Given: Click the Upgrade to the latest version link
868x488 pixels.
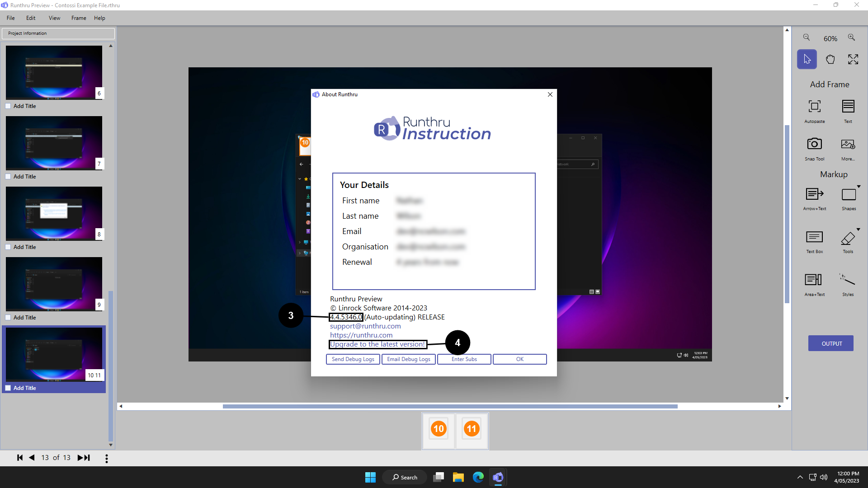Looking at the screenshot, I should [377, 344].
